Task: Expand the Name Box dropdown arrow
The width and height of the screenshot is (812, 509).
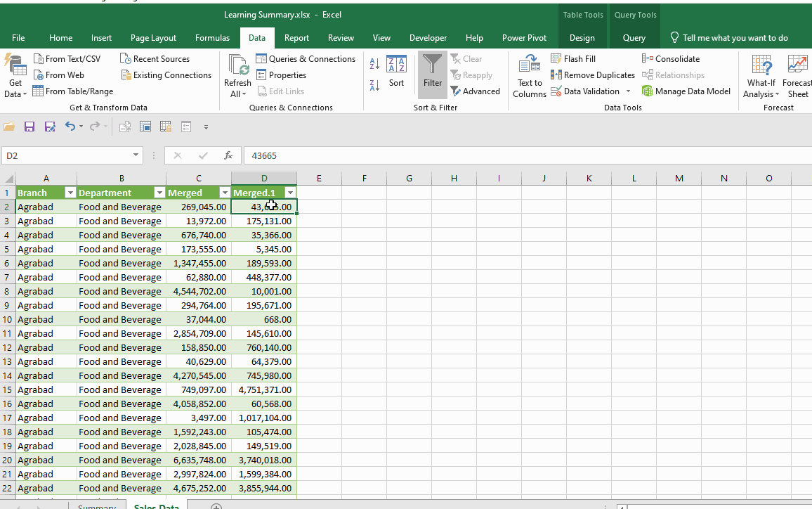Action: [136, 155]
